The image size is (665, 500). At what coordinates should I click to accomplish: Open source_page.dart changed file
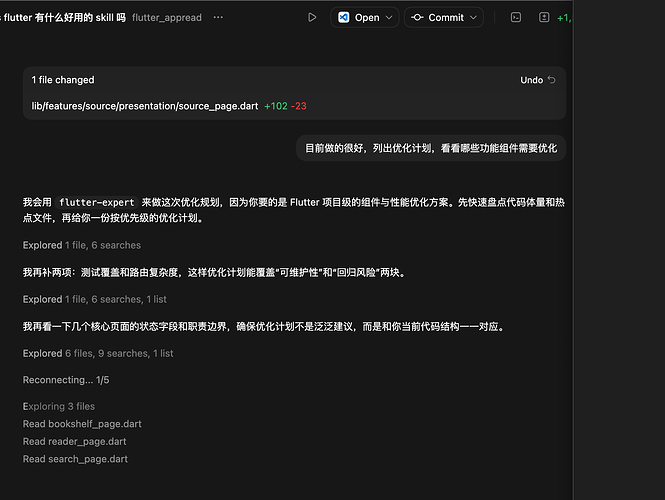click(145, 106)
